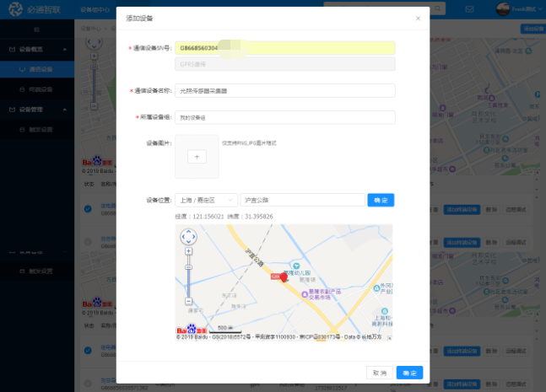This screenshot has width=546, height=392.
Task: Zoom in the map with the plus button
Action: pos(188,251)
